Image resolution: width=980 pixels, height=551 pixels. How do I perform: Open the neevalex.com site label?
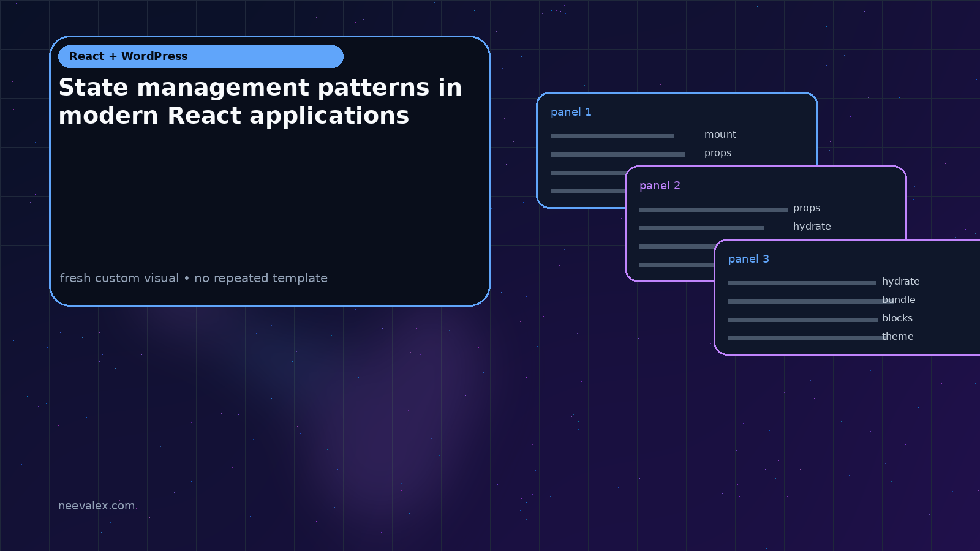pyautogui.click(x=96, y=506)
